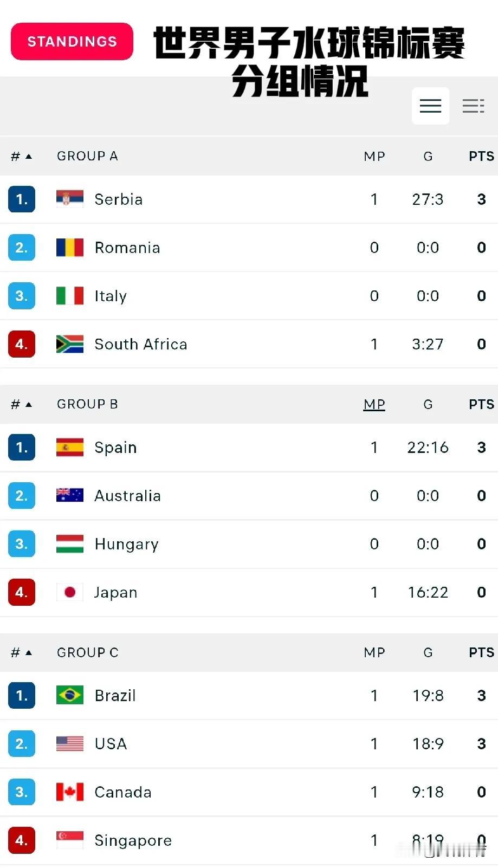The image size is (498, 868).
Task: Click the South Africa flag icon
Action: [70, 344]
